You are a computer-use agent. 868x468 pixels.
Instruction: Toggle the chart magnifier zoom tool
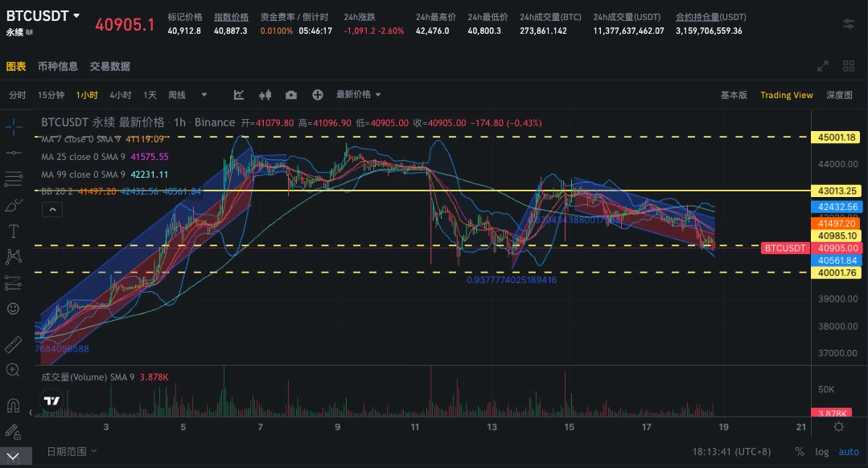[13, 370]
